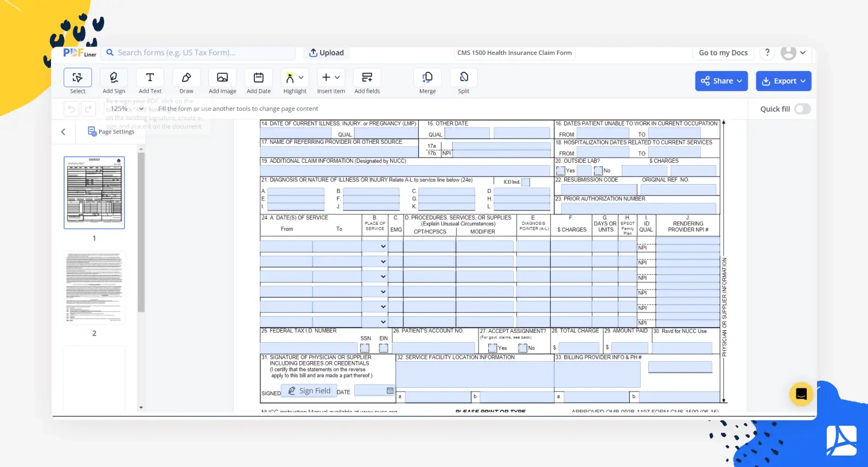Click the Insert item plus icon
The image size is (868, 467).
pos(326,77)
